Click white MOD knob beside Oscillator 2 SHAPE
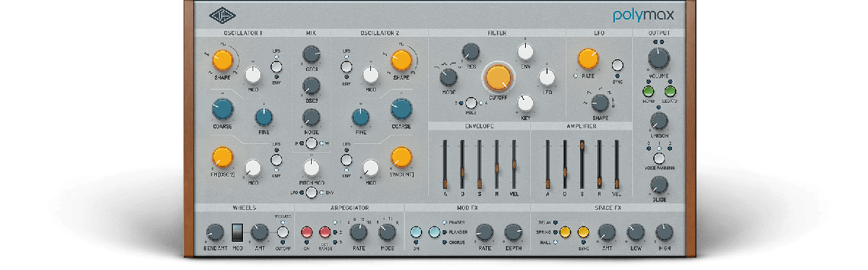868x270 pixels. [370, 74]
